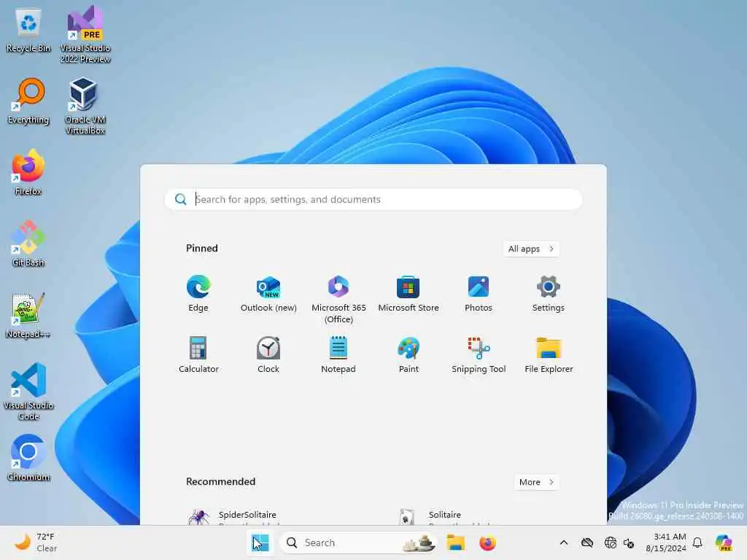Open the Microsoft Store pinned app
747x560 pixels.
click(x=409, y=293)
